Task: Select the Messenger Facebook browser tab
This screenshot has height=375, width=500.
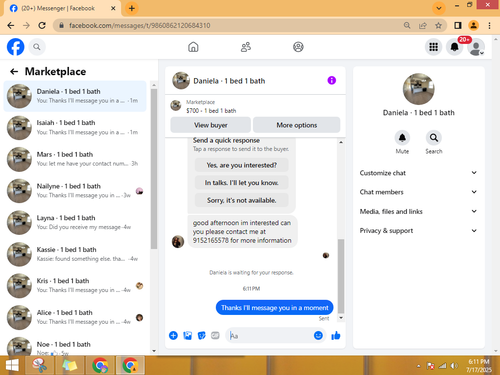Action: coord(62,8)
